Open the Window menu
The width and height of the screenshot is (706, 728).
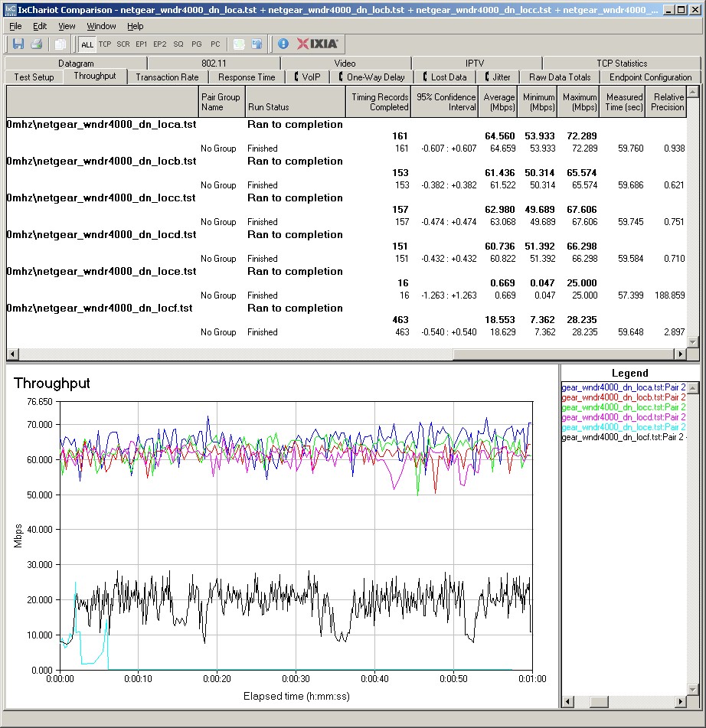pos(101,26)
